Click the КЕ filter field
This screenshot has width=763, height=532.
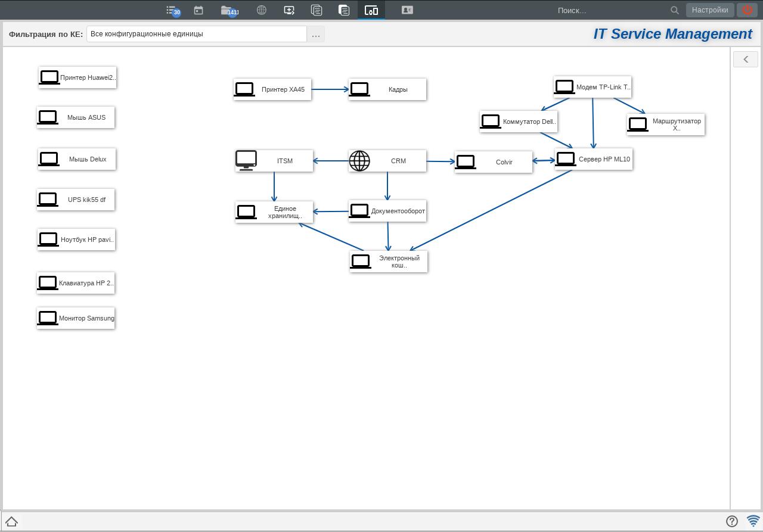click(x=197, y=34)
